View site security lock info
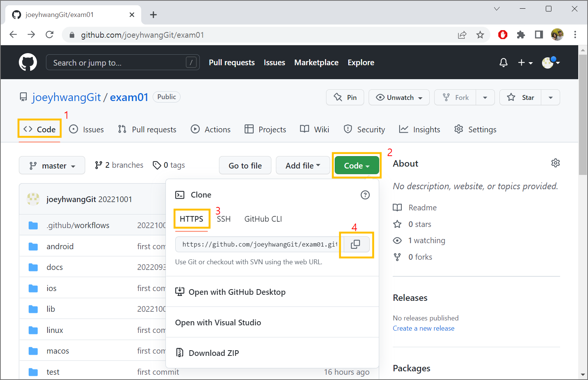588x380 pixels. coord(72,35)
